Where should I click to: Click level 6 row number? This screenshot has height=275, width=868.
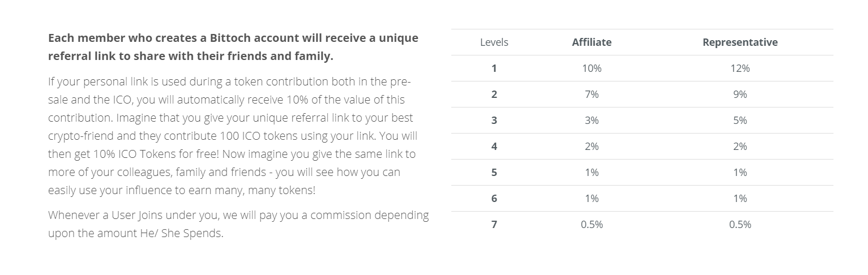pyautogui.click(x=494, y=199)
